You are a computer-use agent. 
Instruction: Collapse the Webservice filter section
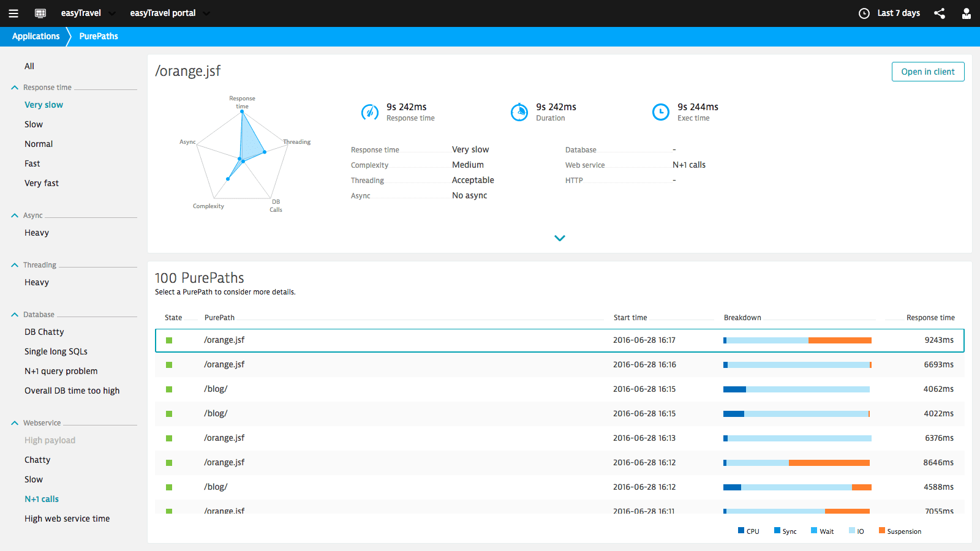click(15, 423)
